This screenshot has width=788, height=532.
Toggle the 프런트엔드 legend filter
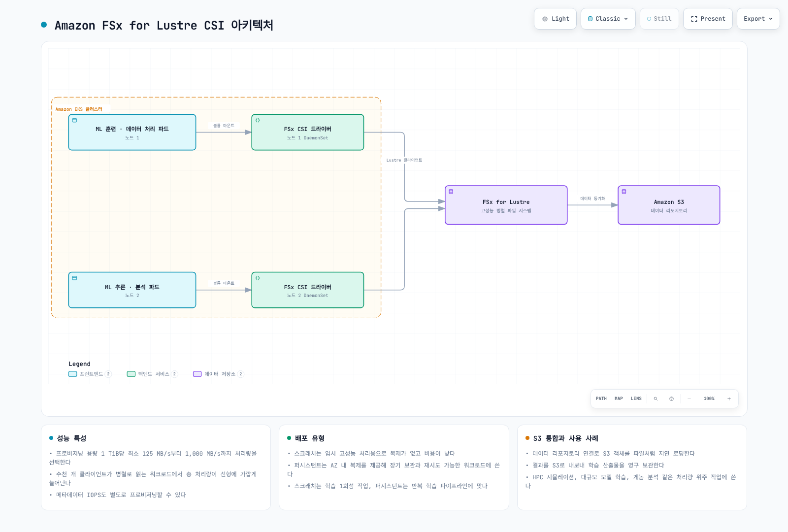pyautogui.click(x=90, y=374)
